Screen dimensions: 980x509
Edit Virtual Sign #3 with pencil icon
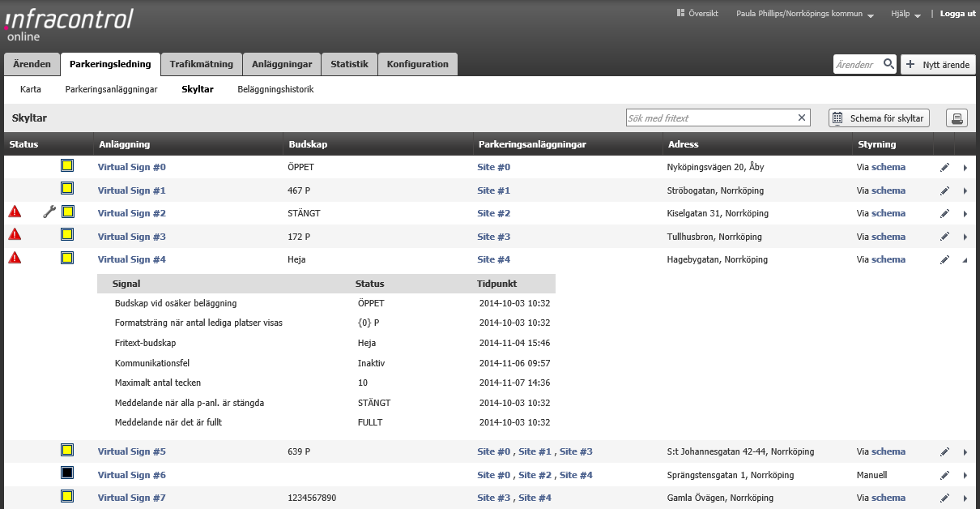[944, 237]
